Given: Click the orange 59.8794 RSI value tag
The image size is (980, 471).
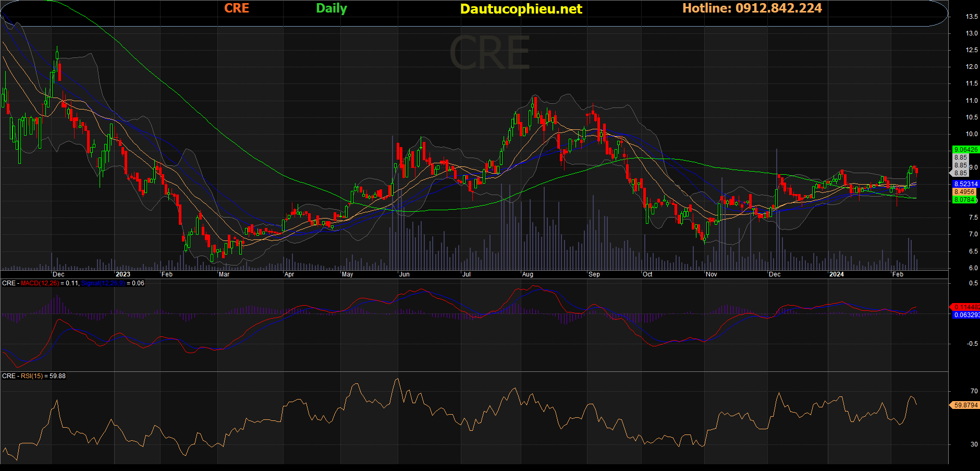Looking at the screenshot, I should (x=965, y=405).
